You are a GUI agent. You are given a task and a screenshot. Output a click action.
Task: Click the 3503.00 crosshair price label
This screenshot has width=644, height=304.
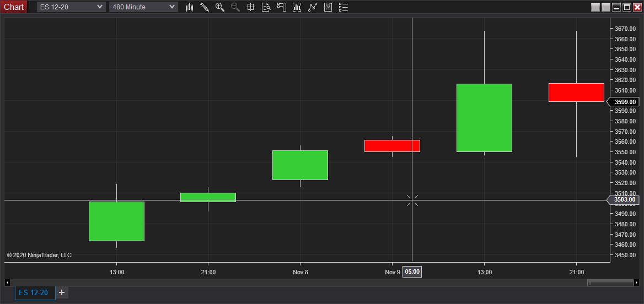tap(624, 200)
